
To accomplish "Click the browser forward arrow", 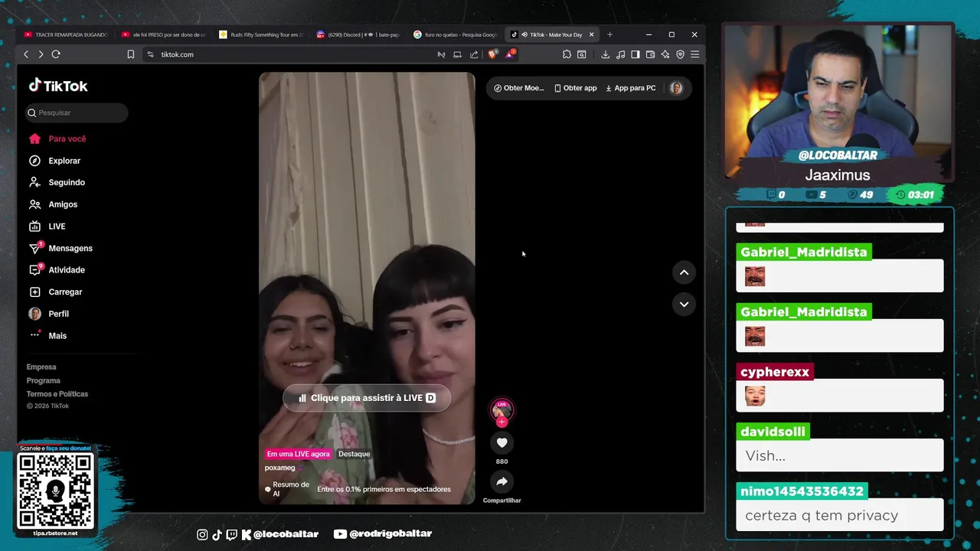I will coord(41,54).
